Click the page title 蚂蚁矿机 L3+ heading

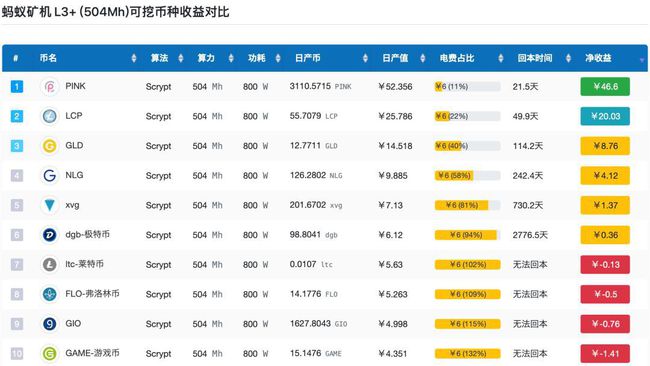(115, 11)
